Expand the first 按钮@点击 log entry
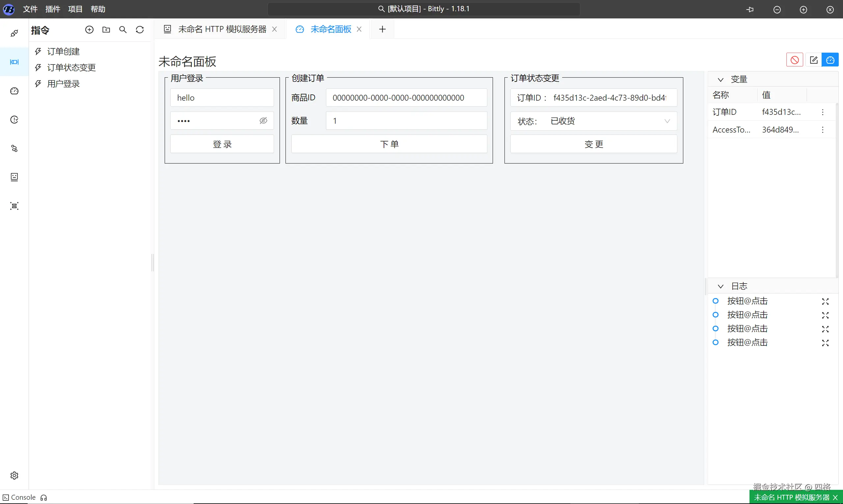Screen dimensions: 843x504 (825, 302)
